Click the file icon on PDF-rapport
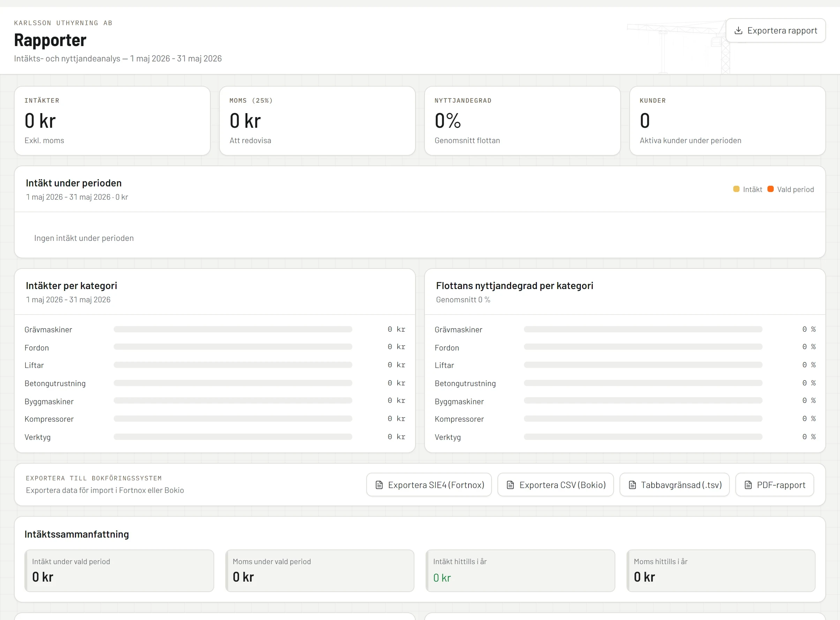 click(x=748, y=485)
